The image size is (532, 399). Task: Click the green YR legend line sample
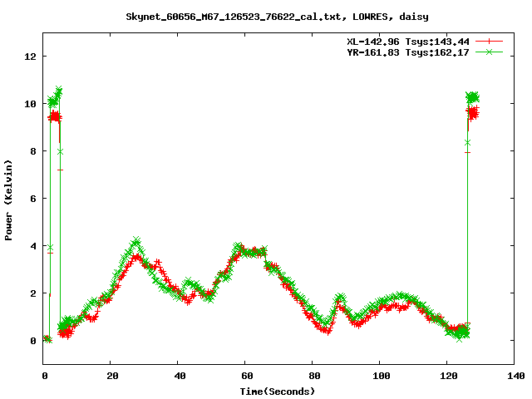point(489,52)
